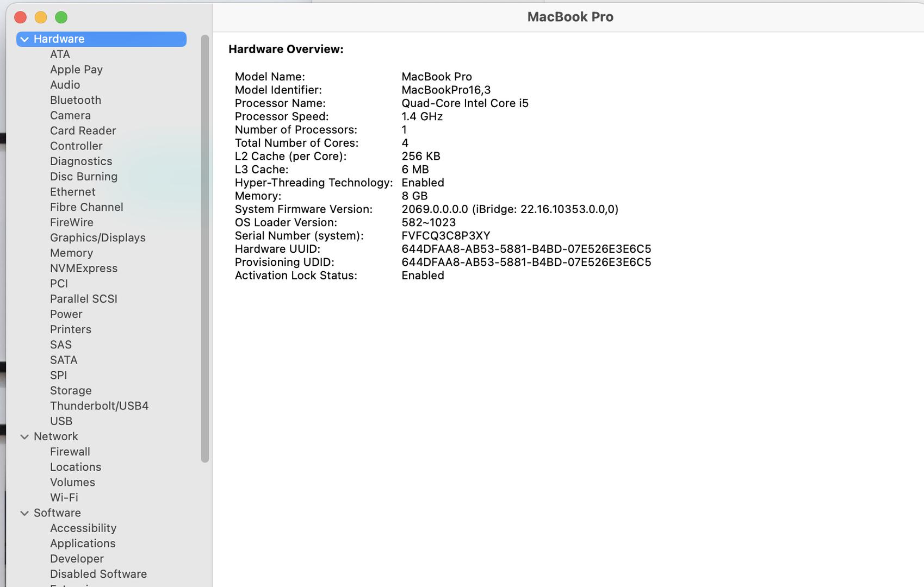This screenshot has height=587, width=924.
Task: Show Wi-Fi information
Action: pyautogui.click(x=64, y=497)
